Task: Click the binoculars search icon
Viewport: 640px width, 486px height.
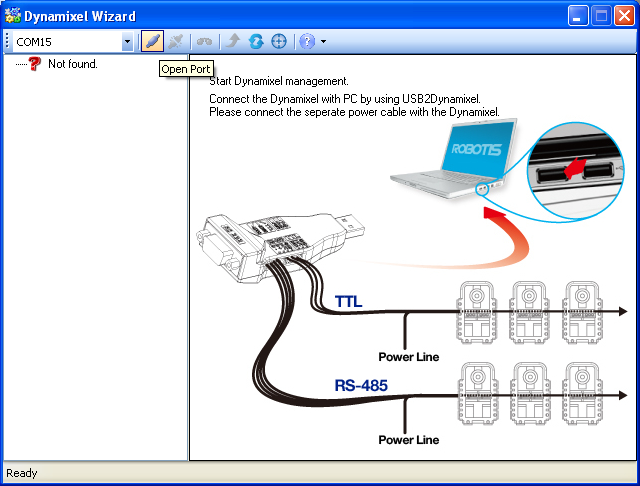Action: (204, 41)
